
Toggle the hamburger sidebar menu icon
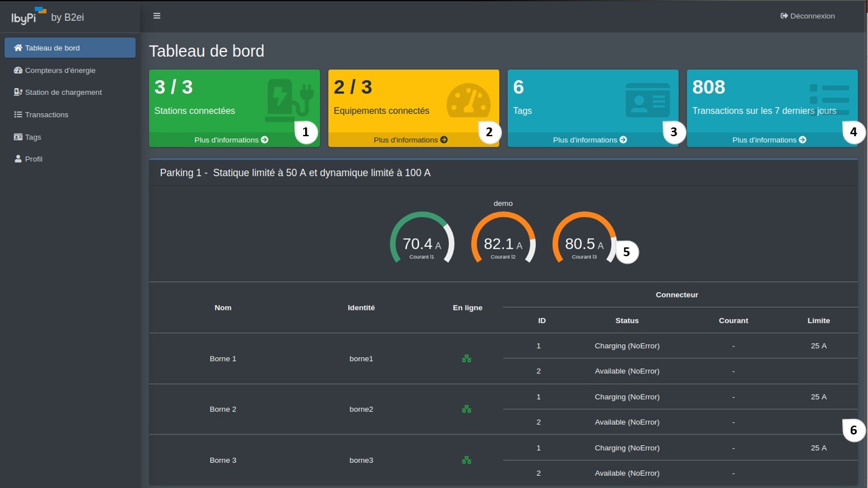(157, 16)
